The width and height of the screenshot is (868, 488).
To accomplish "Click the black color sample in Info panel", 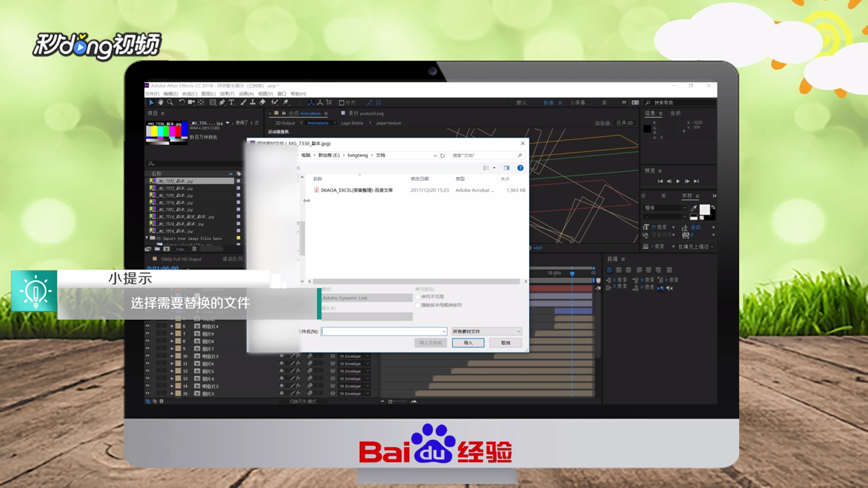I will [x=647, y=129].
